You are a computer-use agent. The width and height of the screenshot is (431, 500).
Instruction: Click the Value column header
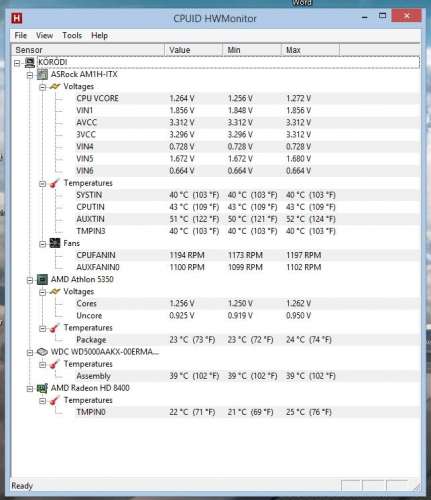(193, 50)
